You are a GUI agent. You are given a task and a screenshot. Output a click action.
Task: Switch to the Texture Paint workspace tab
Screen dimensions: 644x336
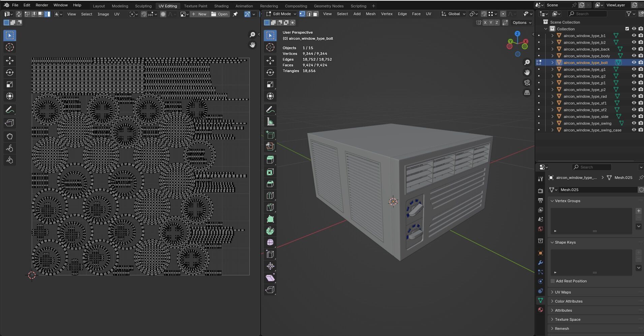[195, 6]
